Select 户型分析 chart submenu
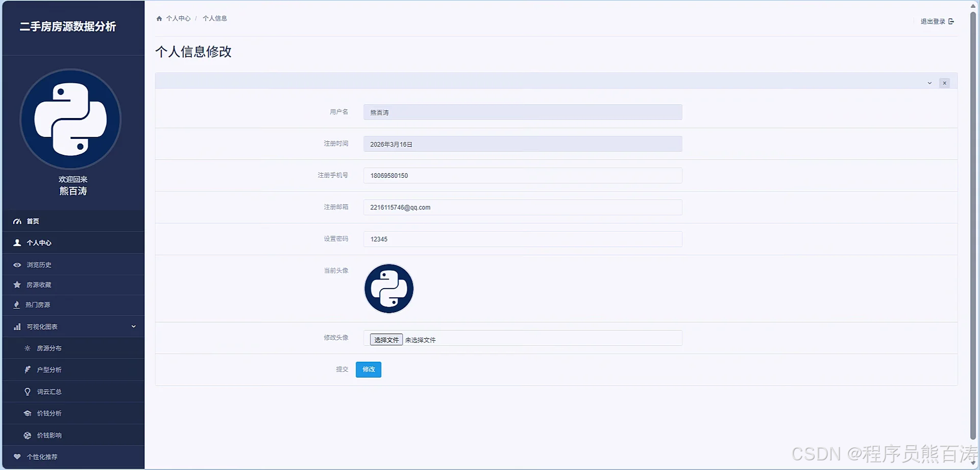Screen dimensions: 980x470 (73, 369)
